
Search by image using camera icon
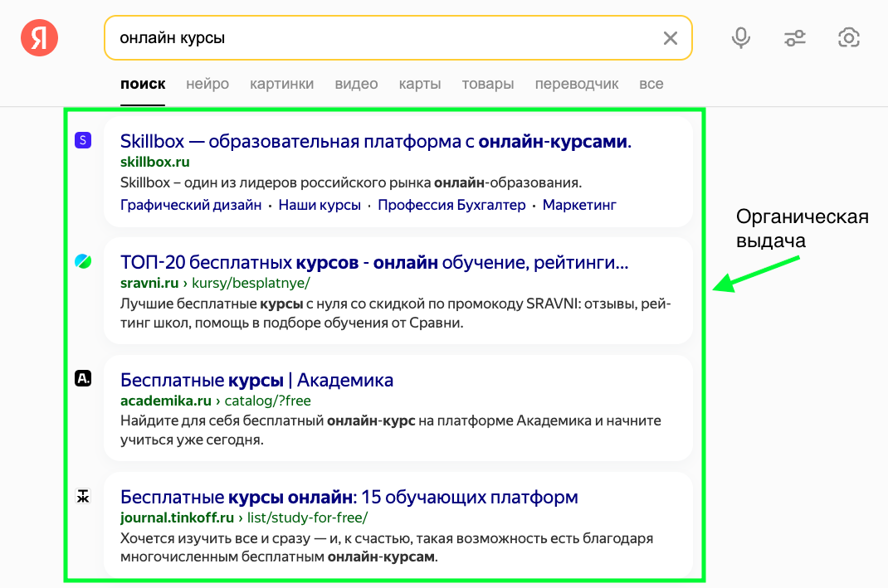pos(848,38)
